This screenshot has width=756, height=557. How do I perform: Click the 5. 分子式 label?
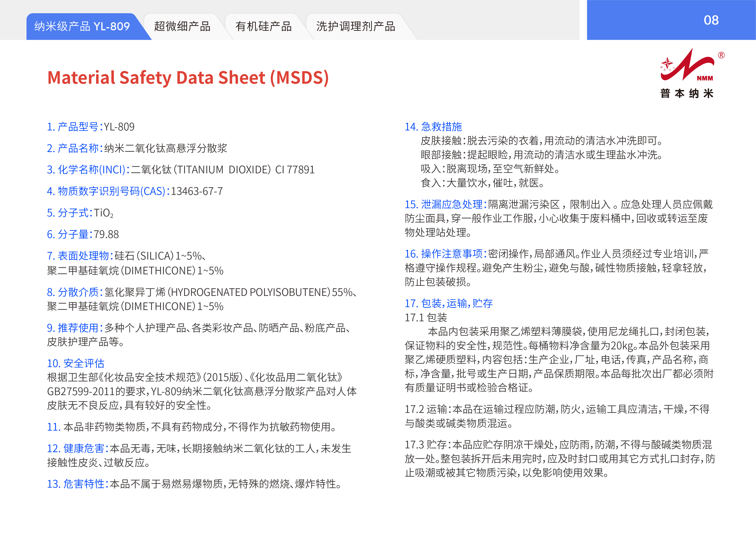[69, 213]
